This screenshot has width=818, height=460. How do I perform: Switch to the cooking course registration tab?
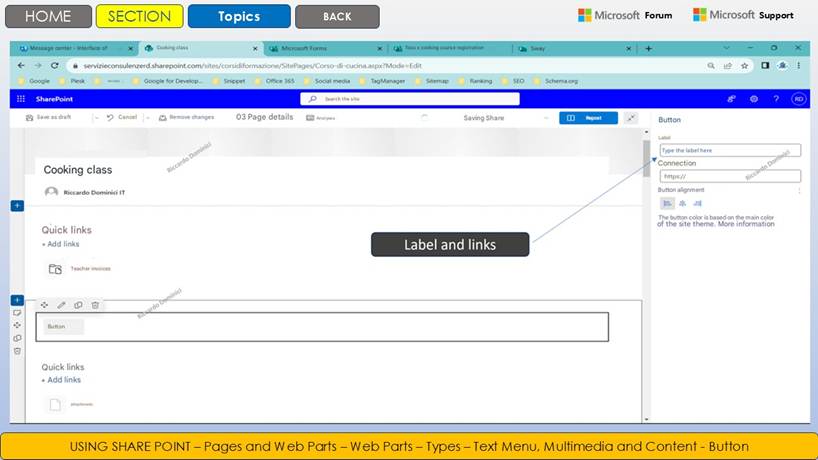coord(449,48)
